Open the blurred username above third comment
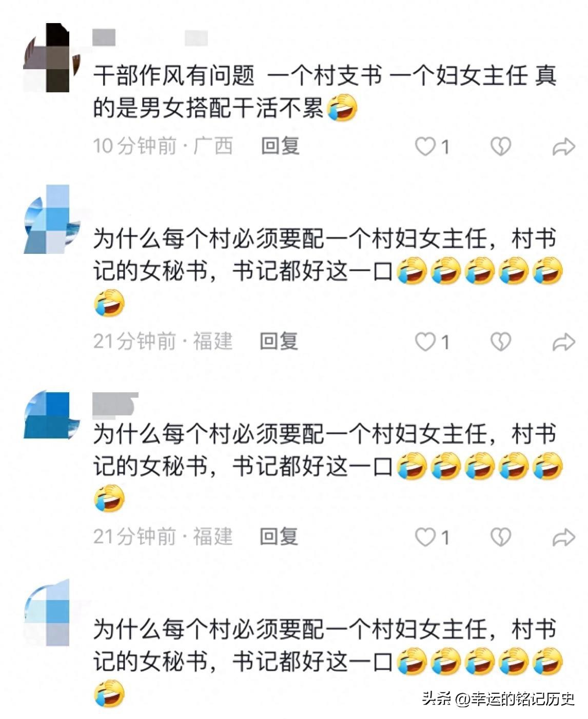 coord(115,404)
